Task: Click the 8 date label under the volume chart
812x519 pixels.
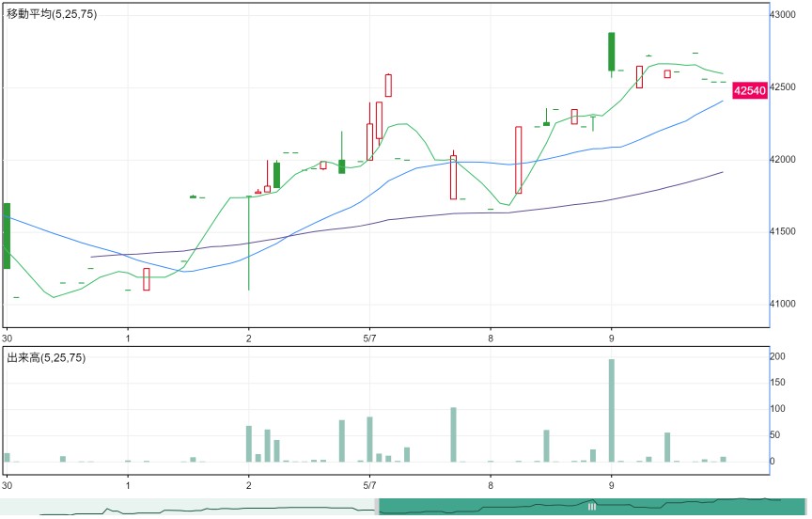Action: pos(491,485)
